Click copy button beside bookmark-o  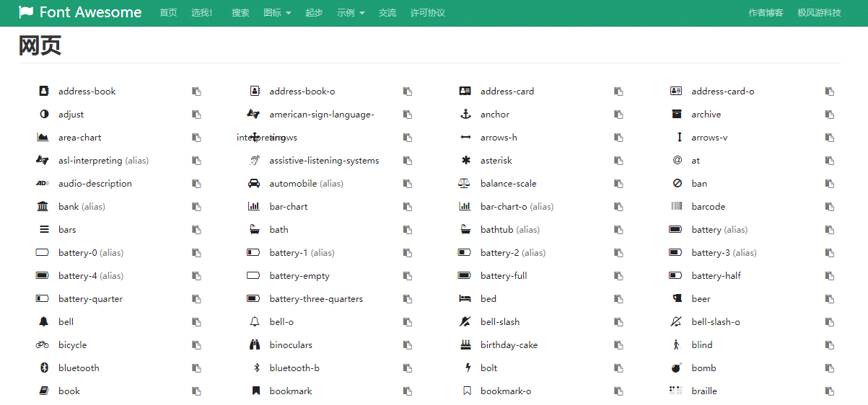[x=618, y=391]
